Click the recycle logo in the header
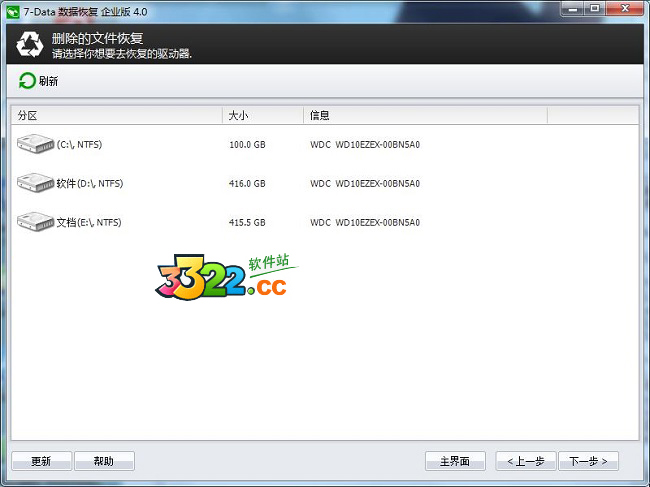650x487 pixels. pyautogui.click(x=29, y=44)
